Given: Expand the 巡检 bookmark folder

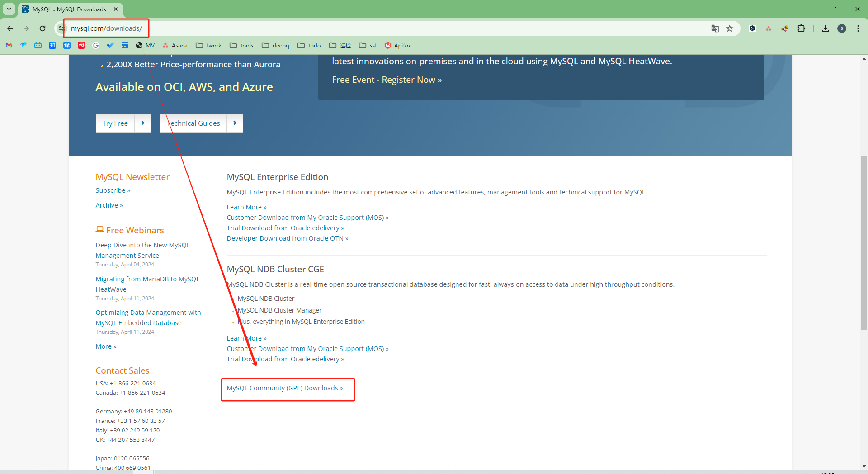Looking at the screenshot, I should point(340,45).
